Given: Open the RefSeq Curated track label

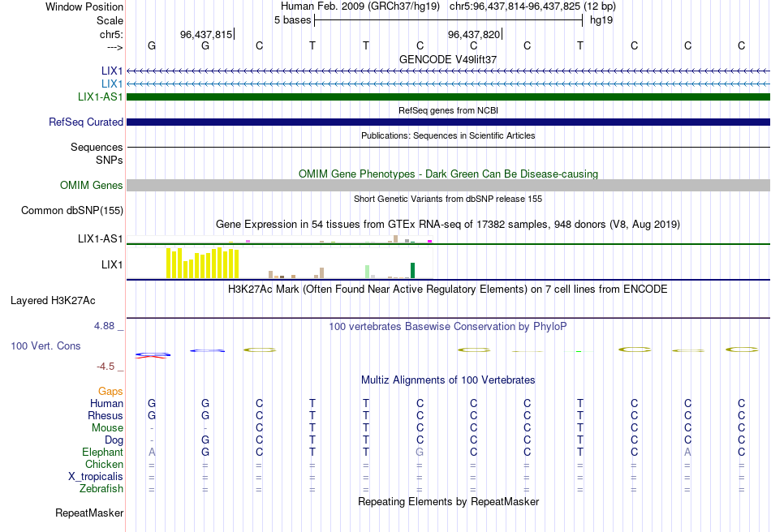Looking at the screenshot, I should click(x=86, y=122).
